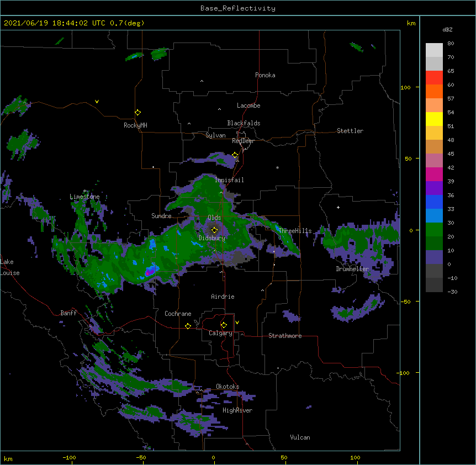Click the Cochrane label
This screenshot has width=476, height=465.
pyautogui.click(x=178, y=314)
